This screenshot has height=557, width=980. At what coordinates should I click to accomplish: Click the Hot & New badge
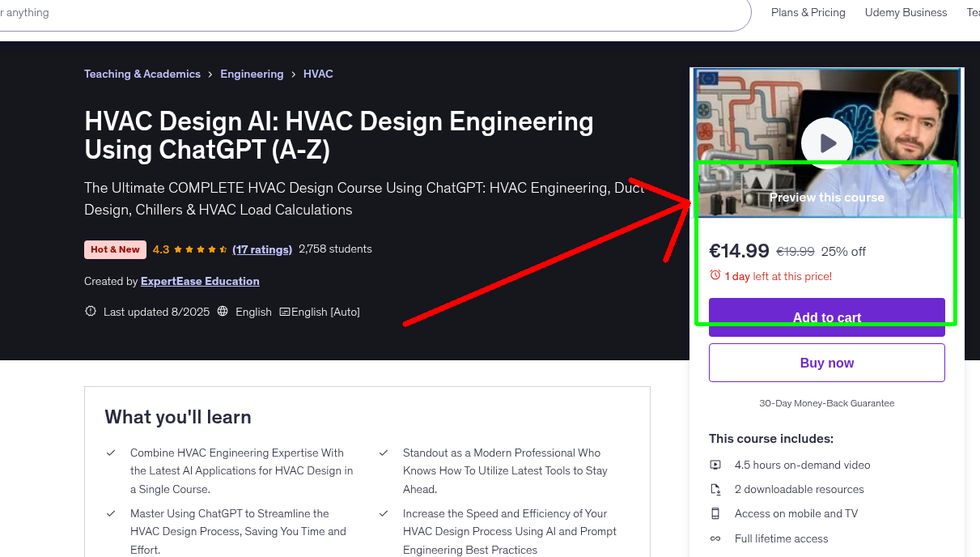click(x=114, y=249)
